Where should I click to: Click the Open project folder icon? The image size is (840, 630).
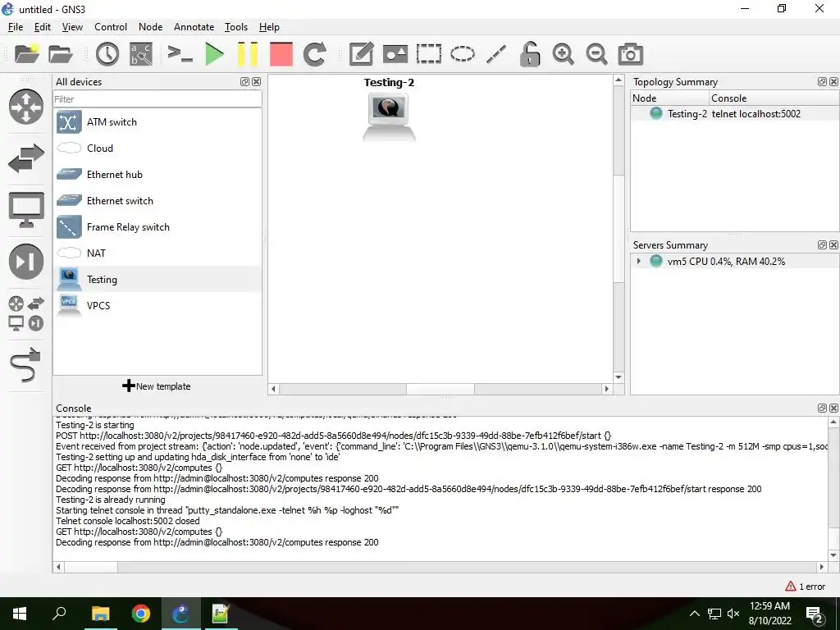(61, 54)
